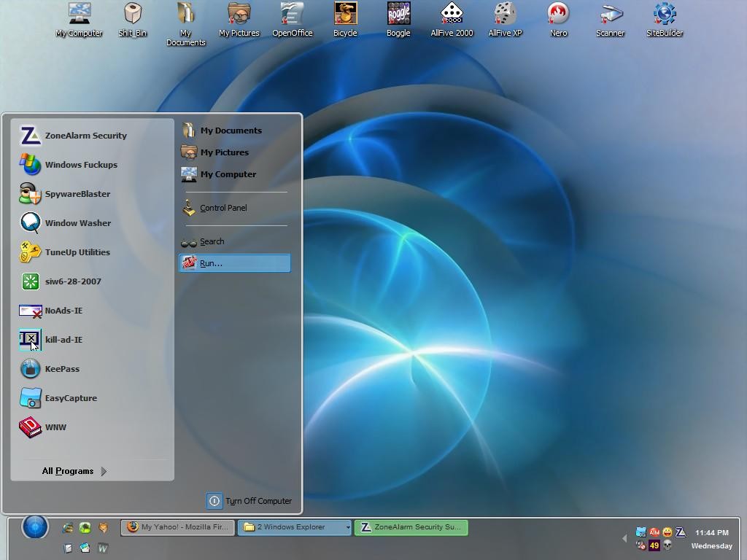Expand hidden system tray icons arrow
This screenshot has height=560, width=747.
pyautogui.click(x=624, y=538)
